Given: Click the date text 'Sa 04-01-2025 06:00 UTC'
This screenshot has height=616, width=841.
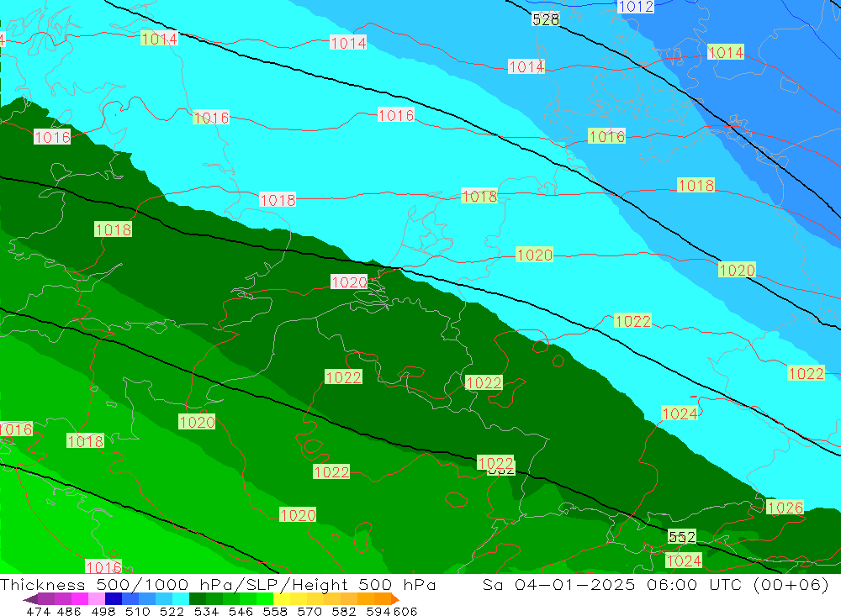Looking at the screenshot, I should pyautogui.click(x=611, y=584).
